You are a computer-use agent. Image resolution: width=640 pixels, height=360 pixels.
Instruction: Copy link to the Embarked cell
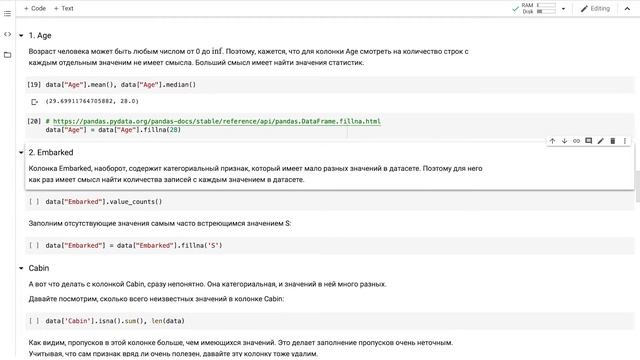click(576, 141)
